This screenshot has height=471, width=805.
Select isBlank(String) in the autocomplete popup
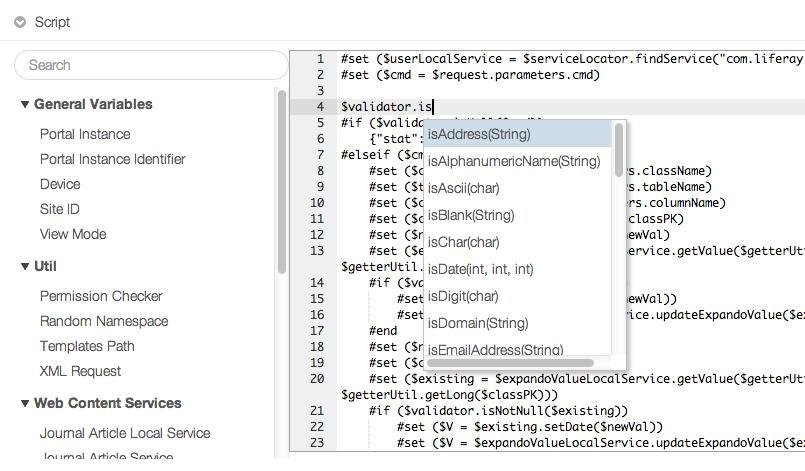click(x=471, y=215)
